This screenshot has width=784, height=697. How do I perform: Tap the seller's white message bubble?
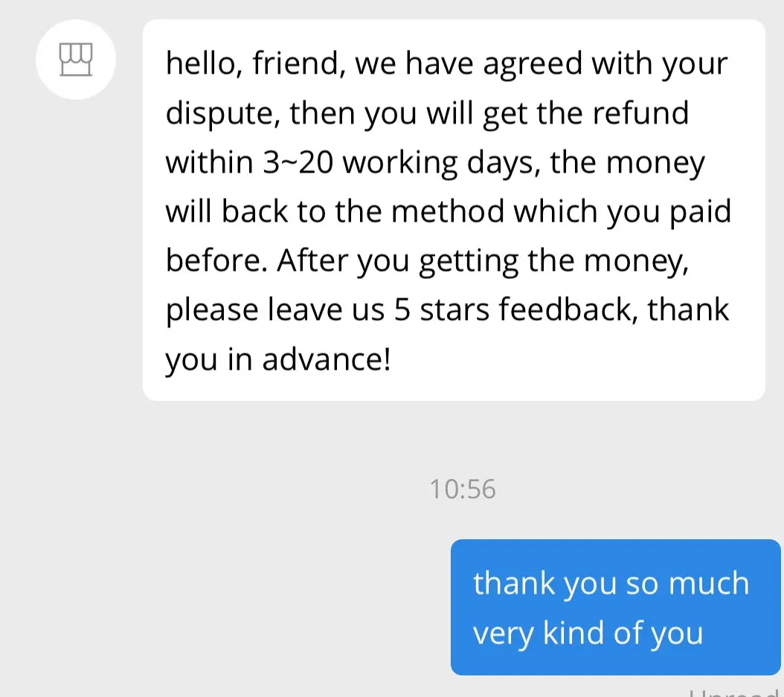point(454,210)
